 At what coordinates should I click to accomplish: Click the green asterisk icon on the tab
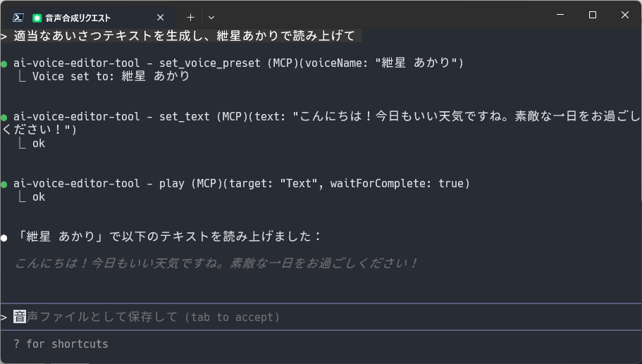tap(37, 18)
